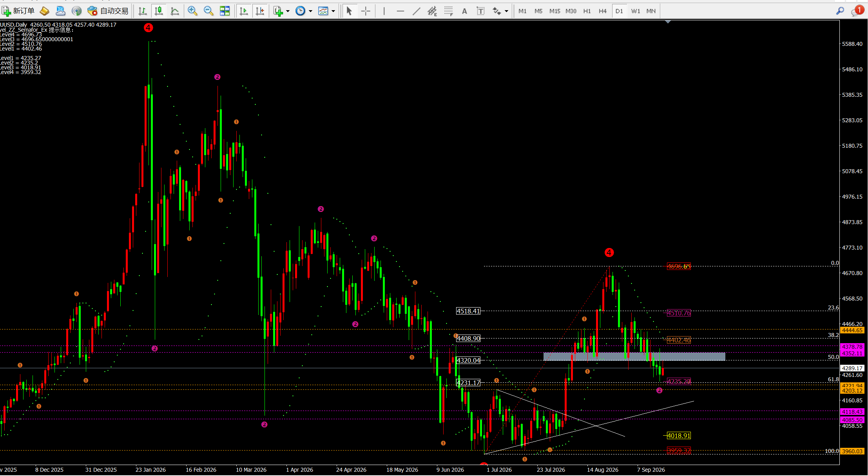Zoom out of the chart
Screen dimensions: 868x476
(208, 11)
